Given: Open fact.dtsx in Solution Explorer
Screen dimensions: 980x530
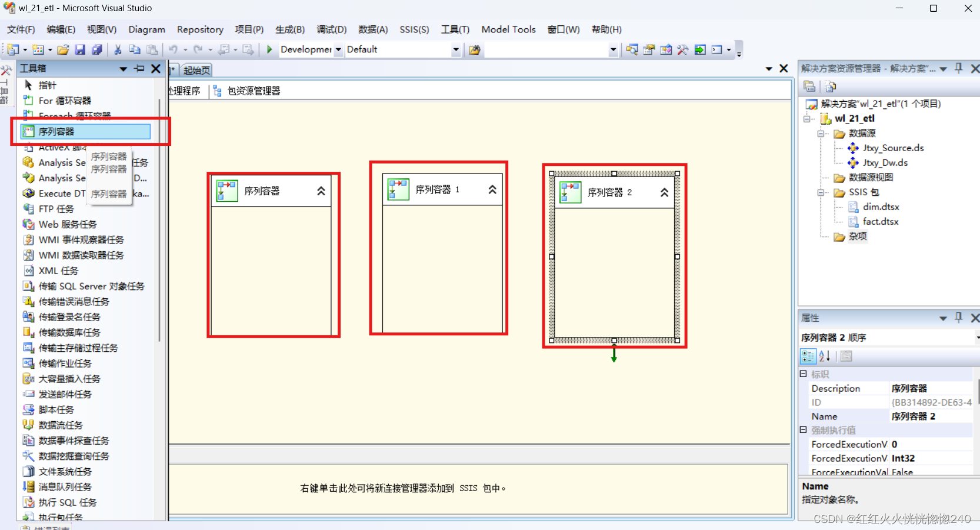Looking at the screenshot, I should (x=880, y=222).
